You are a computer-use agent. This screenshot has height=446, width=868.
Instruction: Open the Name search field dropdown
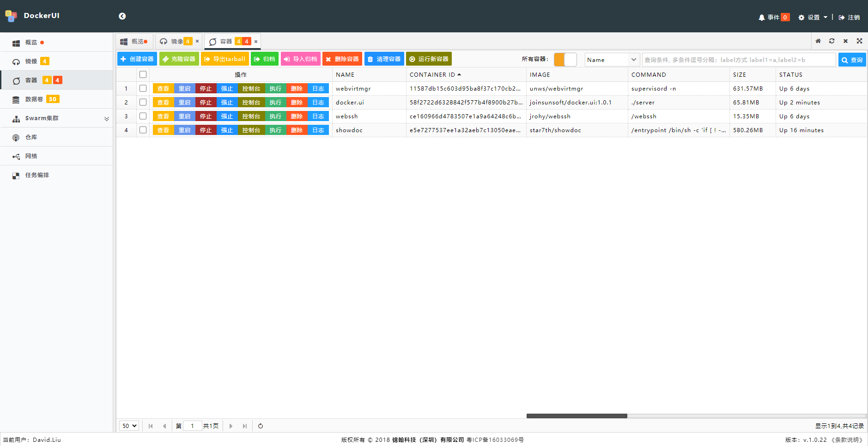point(613,60)
